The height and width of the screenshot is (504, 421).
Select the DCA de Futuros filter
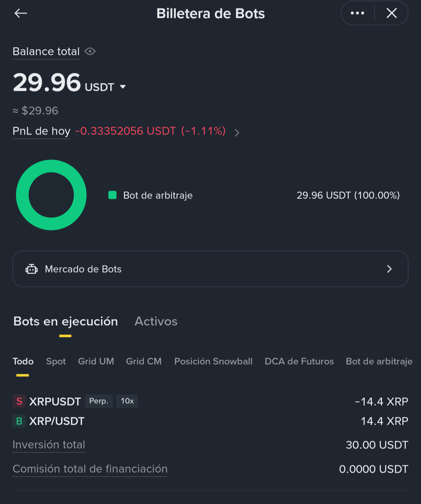pos(299,362)
